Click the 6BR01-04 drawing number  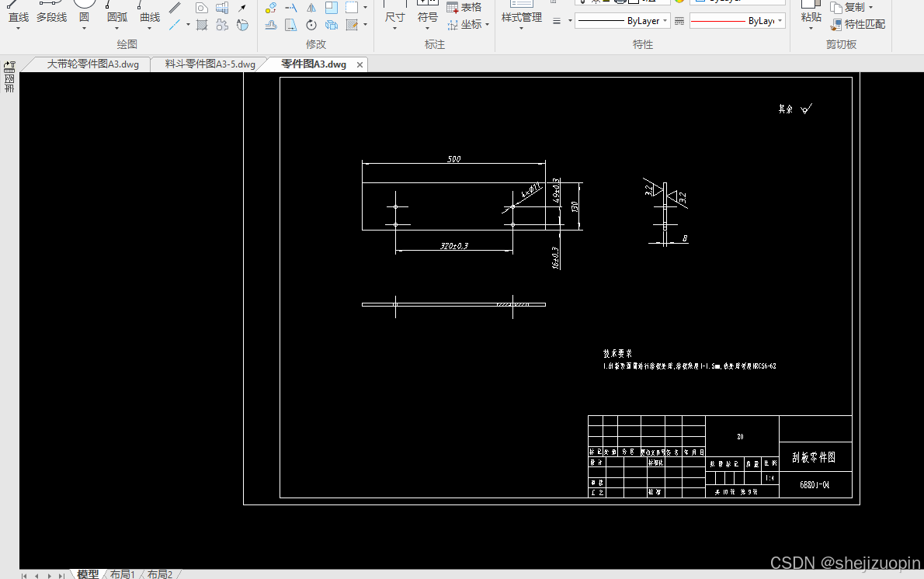click(815, 485)
